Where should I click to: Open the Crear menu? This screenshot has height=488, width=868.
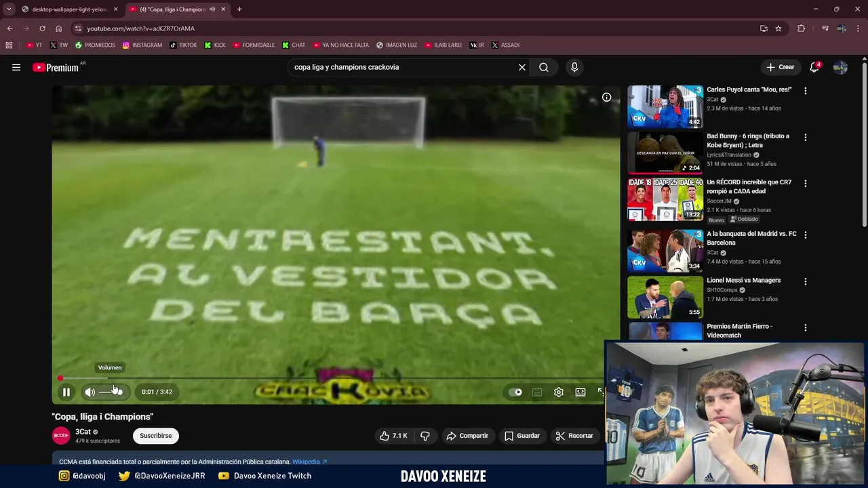(781, 67)
